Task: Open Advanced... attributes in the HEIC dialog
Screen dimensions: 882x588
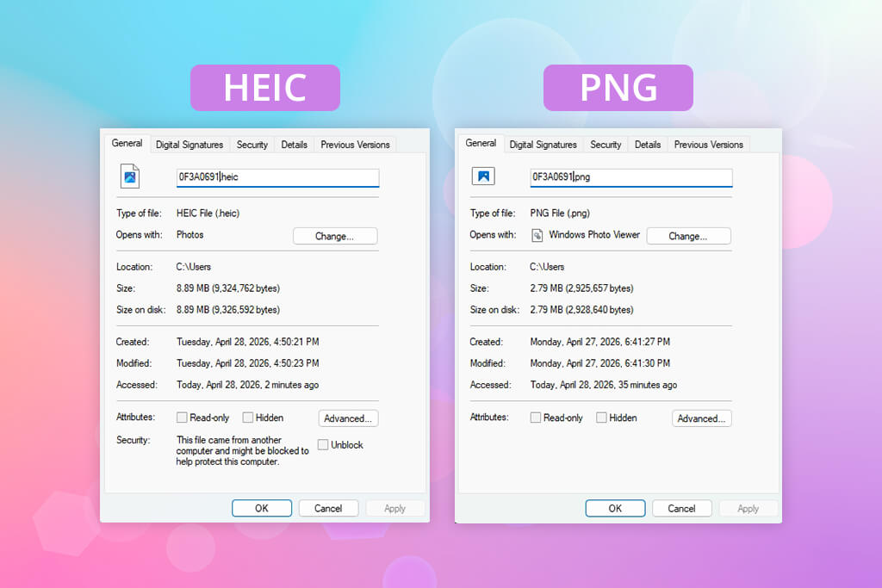Action: [348, 418]
